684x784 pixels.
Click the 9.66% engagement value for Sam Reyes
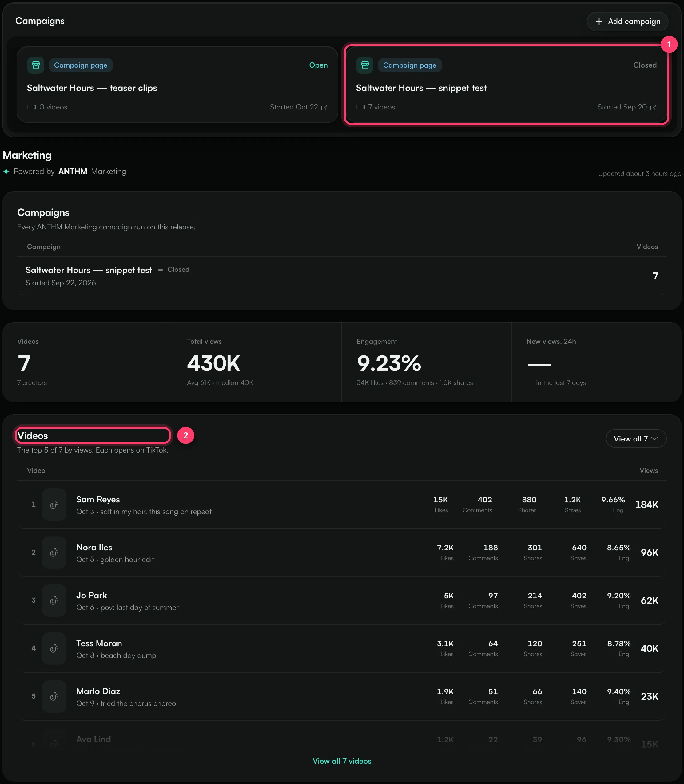click(x=613, y=500)
